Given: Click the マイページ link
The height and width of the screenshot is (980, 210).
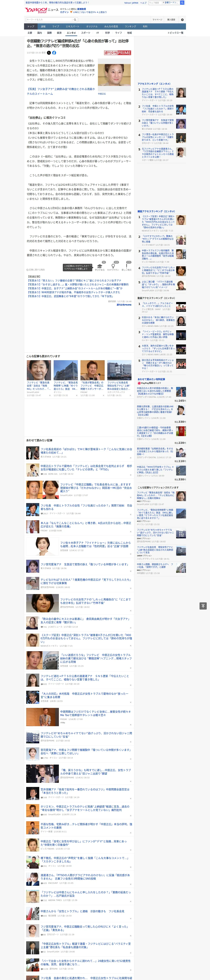Looking at the screenshot, I should coord(157,20).
